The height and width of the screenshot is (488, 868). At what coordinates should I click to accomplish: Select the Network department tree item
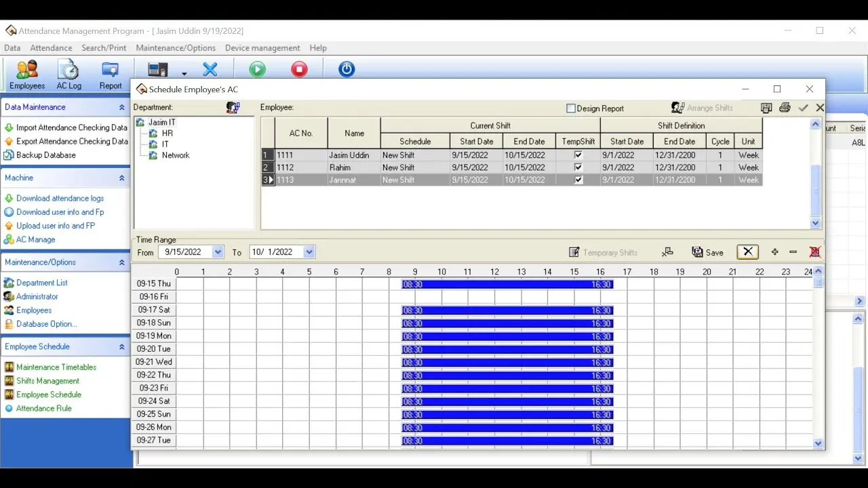tap(176, 155)
